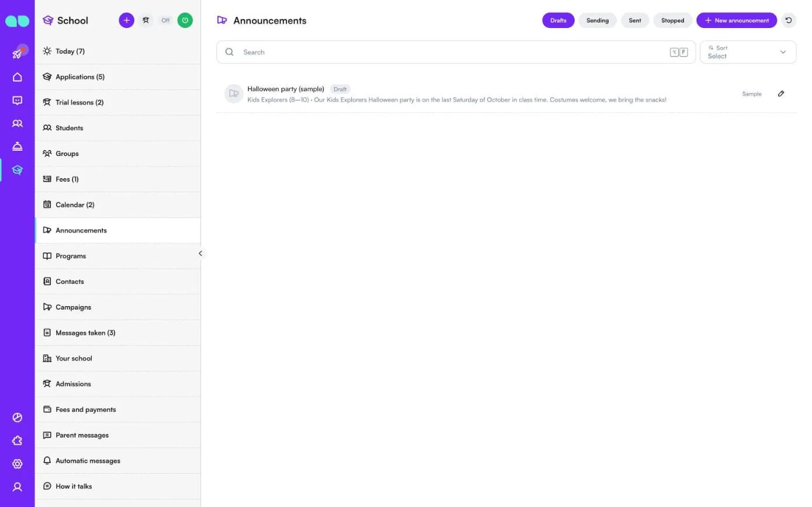Switch to the Sending filter tab
Image resolution: width=812 pixels, height=507 pixels.
tap(597, 20)
